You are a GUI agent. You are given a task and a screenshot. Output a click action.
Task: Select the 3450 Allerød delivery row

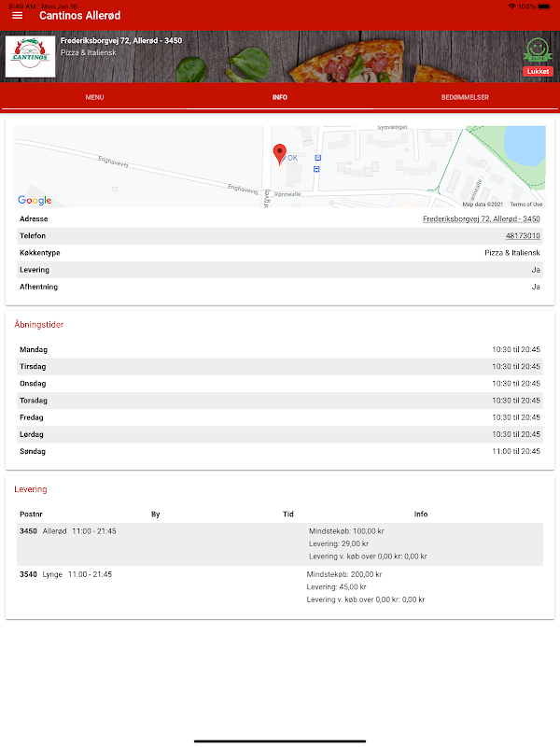click(280, 544)
